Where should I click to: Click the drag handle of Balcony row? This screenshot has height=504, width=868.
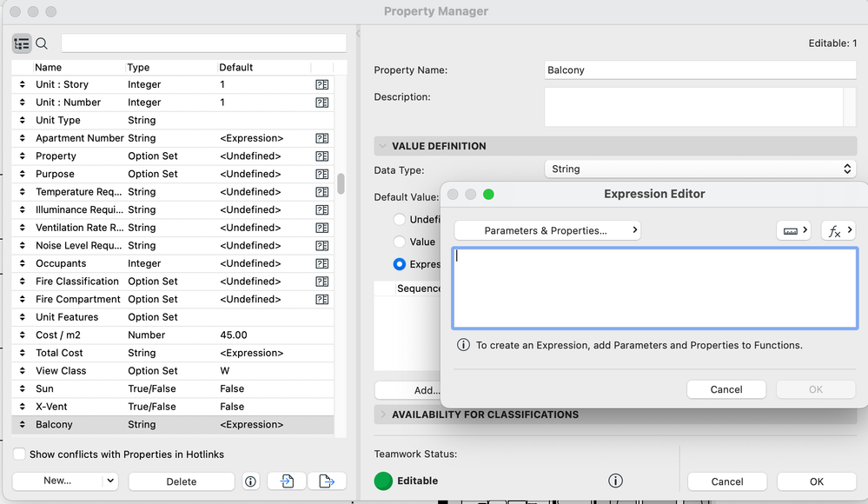pos(22,425)
